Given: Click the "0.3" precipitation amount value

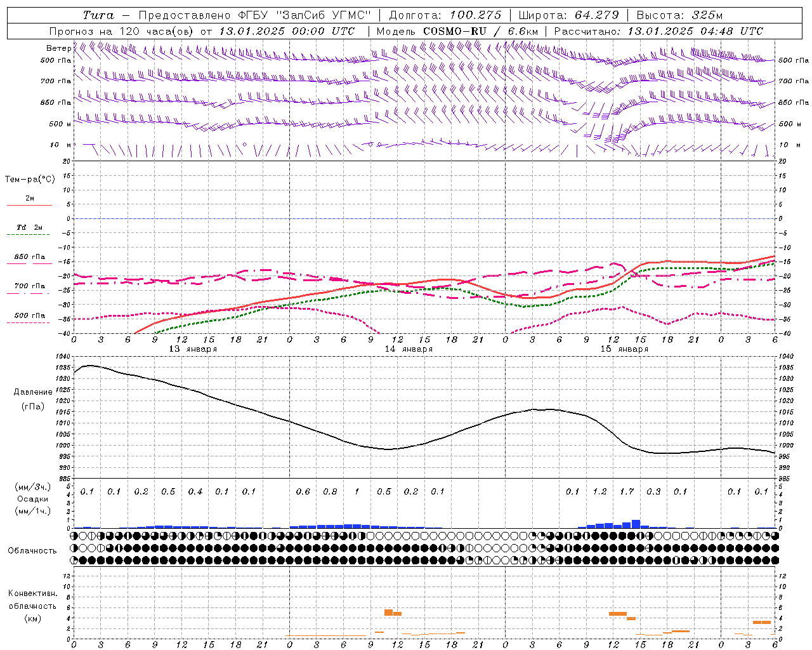Looking at the screenshot, I should pos(653,491).
